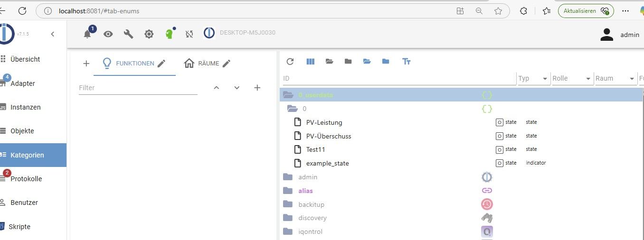Edit the Räume category with the pencil
644x240 pixels.
click(x=227, y=64)
